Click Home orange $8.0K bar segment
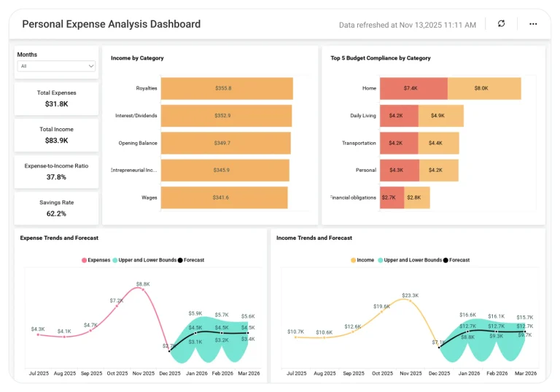The width and height of the screenshot is (560, 392). [x=484, y=88]
